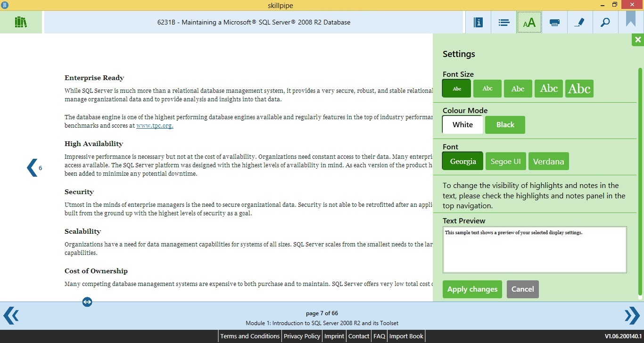Click Apply changes button
The image size is (644, 343).
pos(472,289)
